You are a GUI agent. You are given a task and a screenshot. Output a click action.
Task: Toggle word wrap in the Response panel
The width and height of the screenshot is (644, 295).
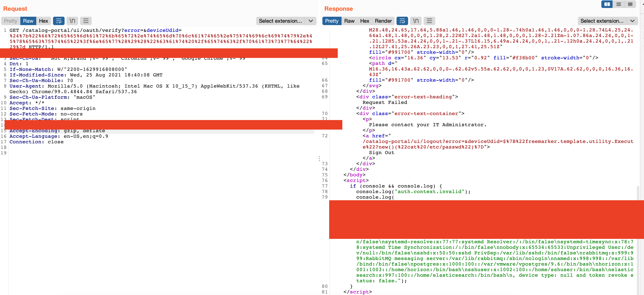pyautogui.click(x=402, y=21)
